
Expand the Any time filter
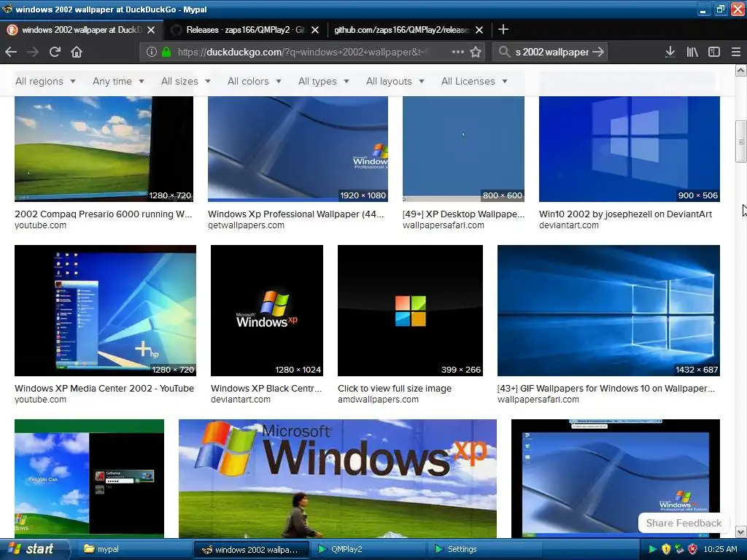118,82
